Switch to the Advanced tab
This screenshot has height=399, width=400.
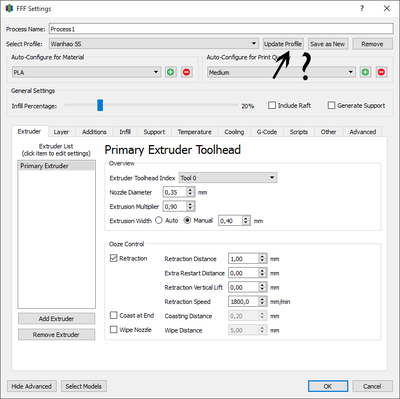pyautogui.click(x=363, y=132)
